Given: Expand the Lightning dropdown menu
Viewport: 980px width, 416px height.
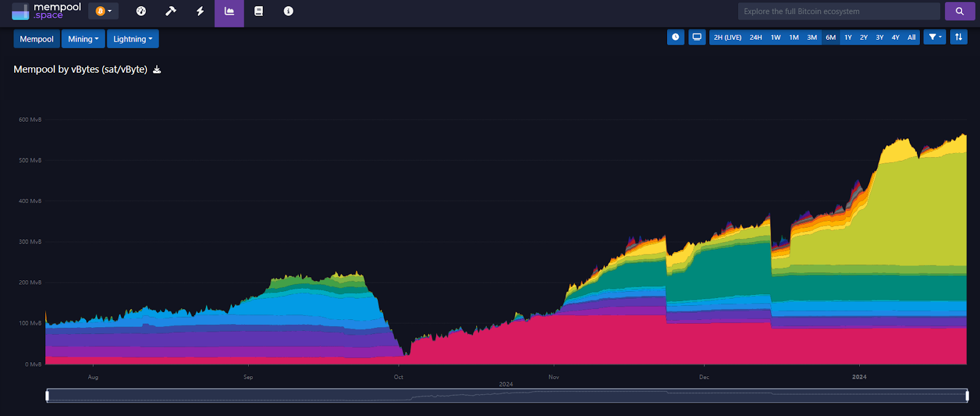Looking at the screenshot, I should [x=133, y=39].
